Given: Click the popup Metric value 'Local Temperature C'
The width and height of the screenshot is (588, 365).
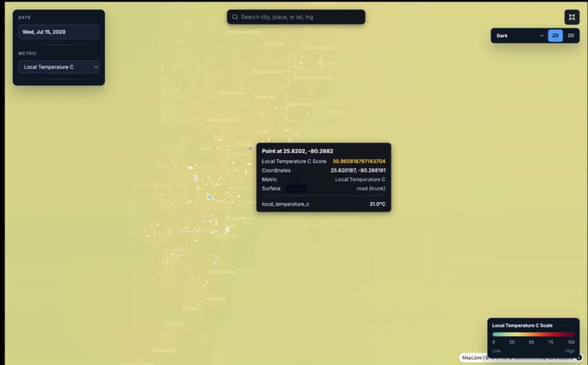Looking at the screenshot, I should pyautogui.click(x=360, y=180).
